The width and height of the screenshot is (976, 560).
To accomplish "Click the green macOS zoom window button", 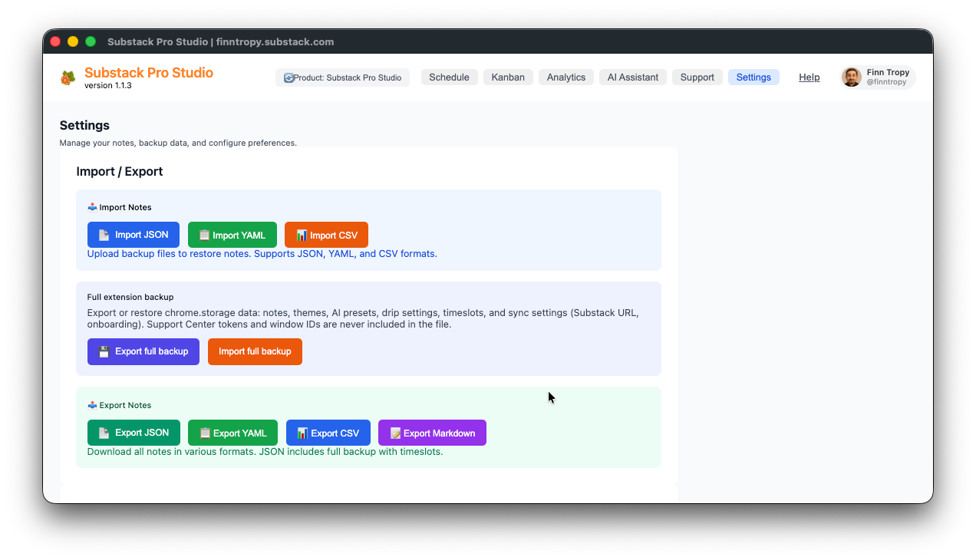I will pyautogui.click(x=91, y=41).
